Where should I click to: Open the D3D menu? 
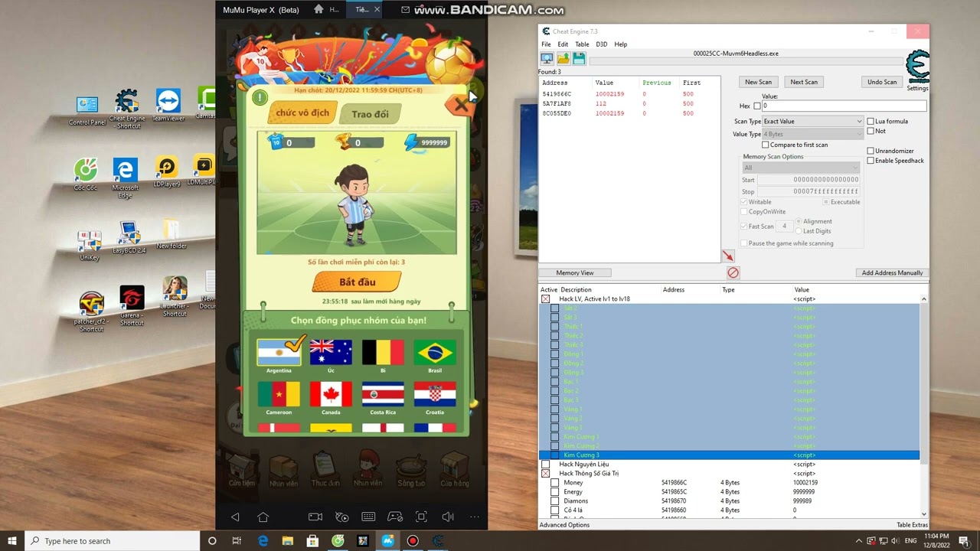(602, 44)
